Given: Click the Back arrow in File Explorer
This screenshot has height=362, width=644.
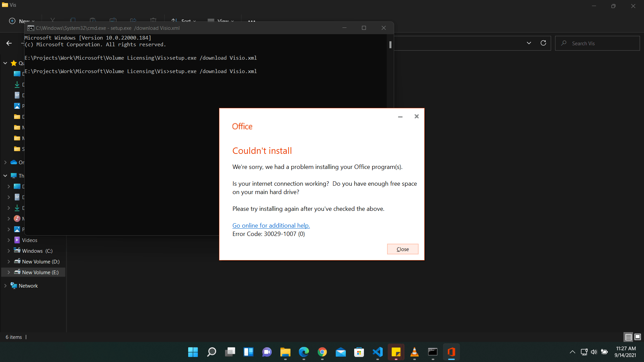Looking at the screenshot, I should pyautogui.click(x=9, y=43).
